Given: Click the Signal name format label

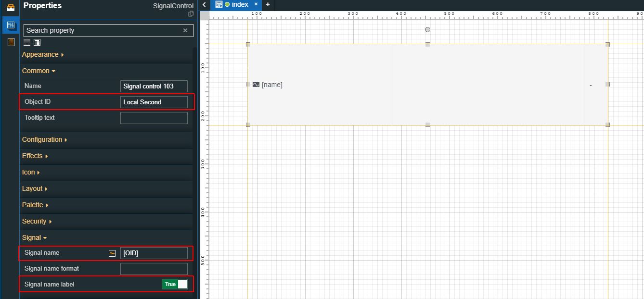Looking at the screenshot, I should 52,268.
